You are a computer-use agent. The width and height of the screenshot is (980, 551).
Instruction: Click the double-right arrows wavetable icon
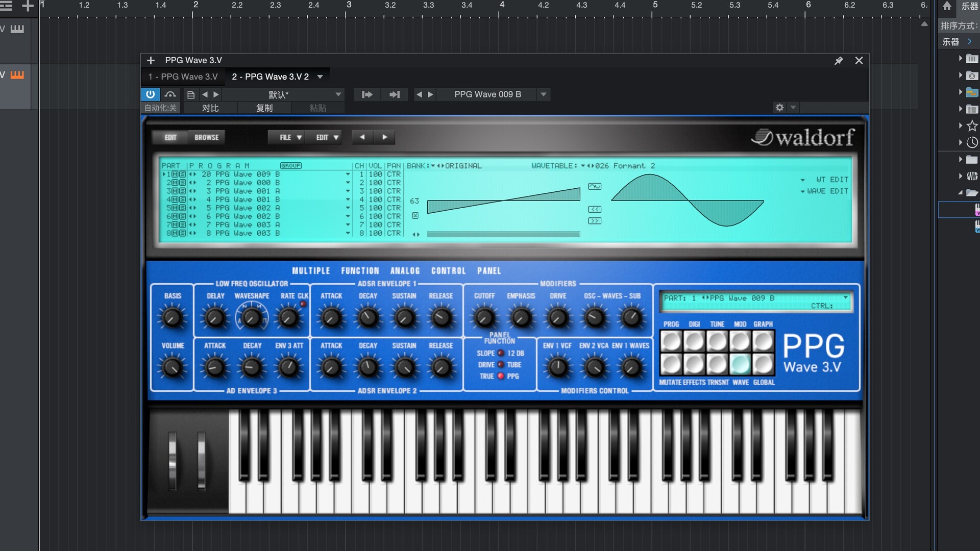(595, 221)
